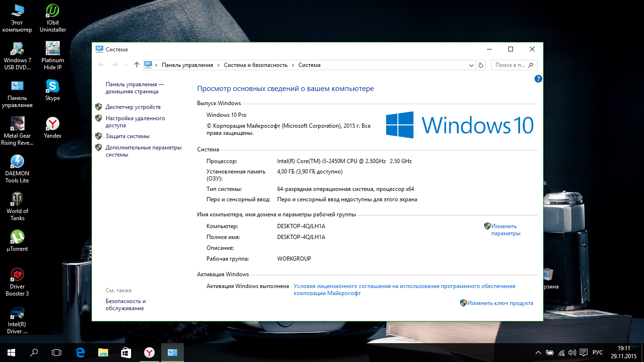Launch DAEMON Tools Lite desktop icon
The width and height of the screenshot is (644, 362).
(x=17, y=168)
